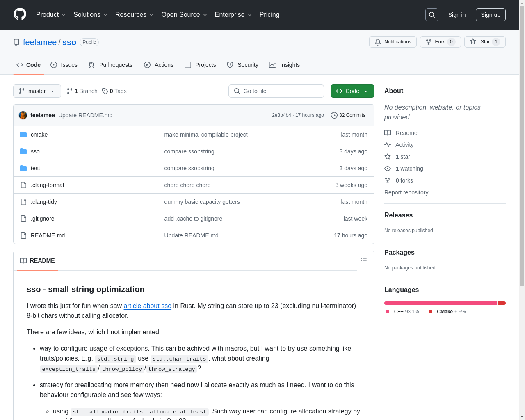Image resolution: width=525 pixels, height=420 pixels.
Task: Click the commits history clock icon
Action: [334, 115]
